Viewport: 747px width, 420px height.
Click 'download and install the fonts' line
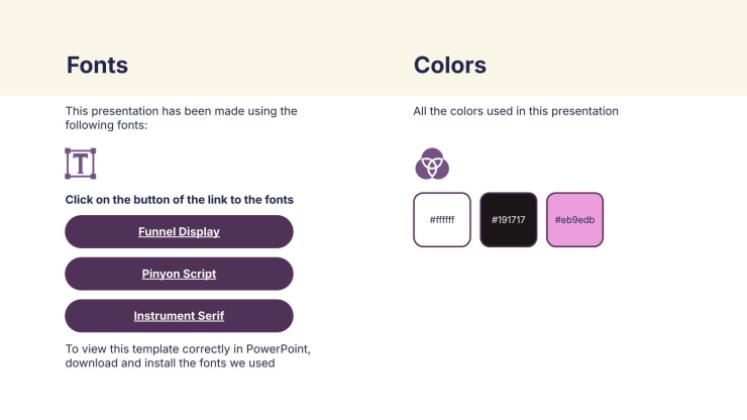tap(169, 363)
